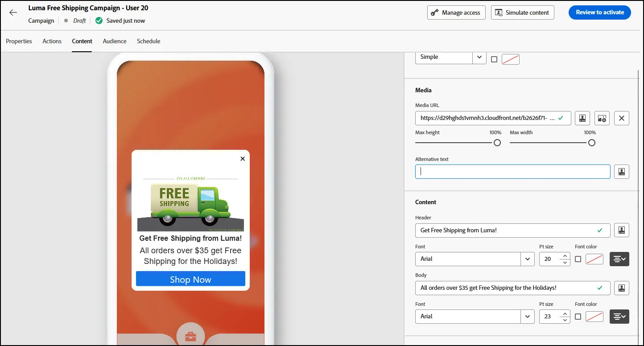
Task: Click the Body text input field
Action: pos(513,288)
